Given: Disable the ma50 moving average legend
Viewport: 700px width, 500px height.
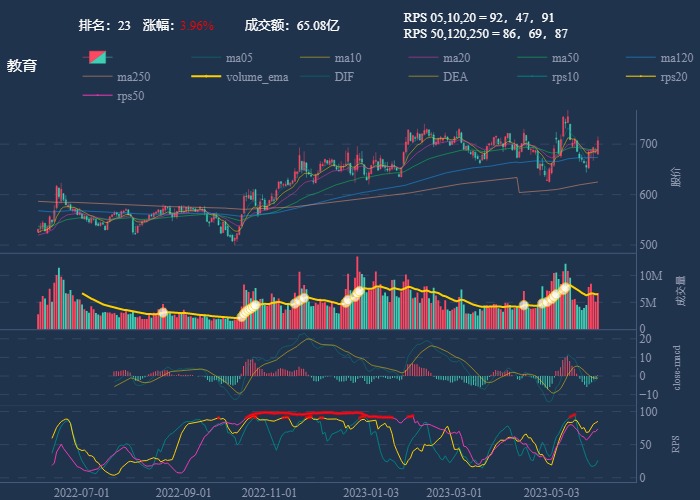Looking at the screenshot, I should [565, 58].
